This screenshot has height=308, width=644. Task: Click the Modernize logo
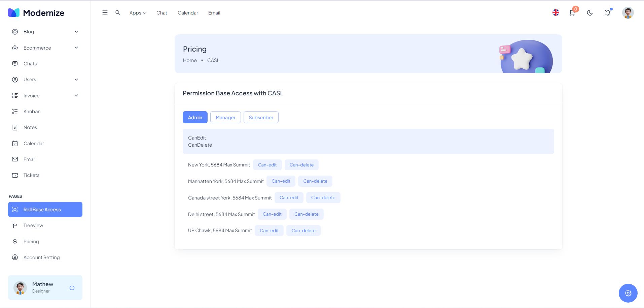click(36, 13)
